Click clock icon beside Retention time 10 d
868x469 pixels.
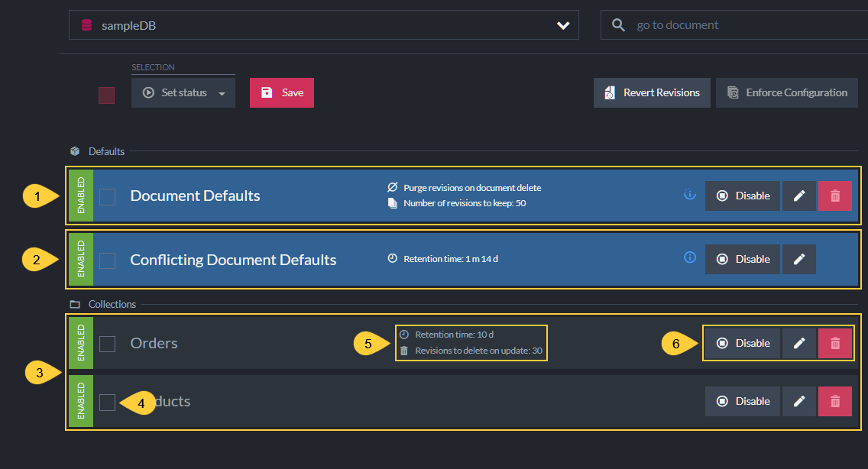(x=404, y=335)
